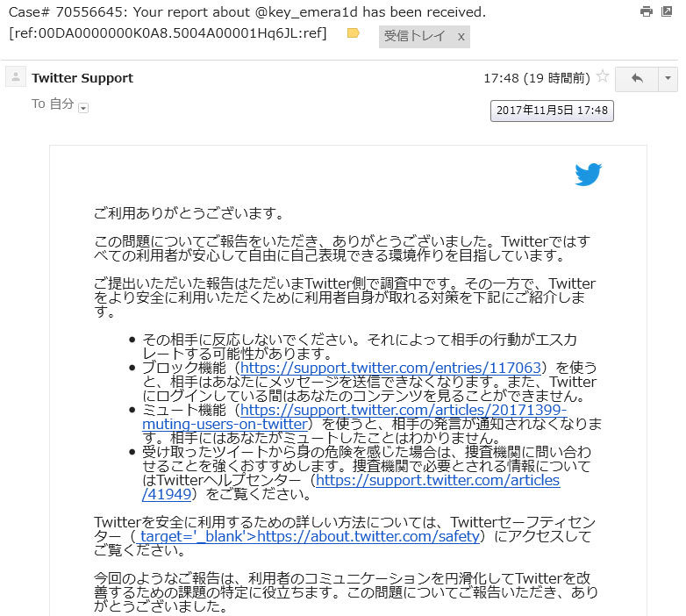Click the Case# 70556645 subject line
The height and width of the screenshot is (616, 686).
[x=247, y=11]
